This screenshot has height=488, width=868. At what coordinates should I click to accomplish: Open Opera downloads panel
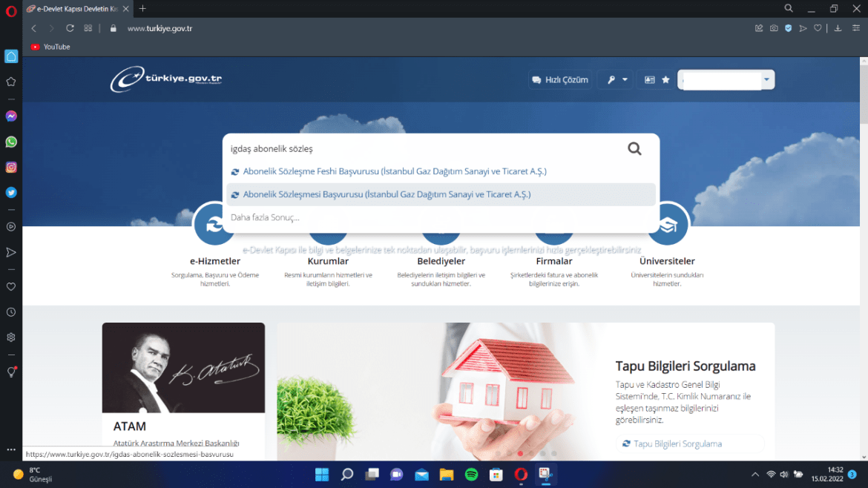point(838,28)
